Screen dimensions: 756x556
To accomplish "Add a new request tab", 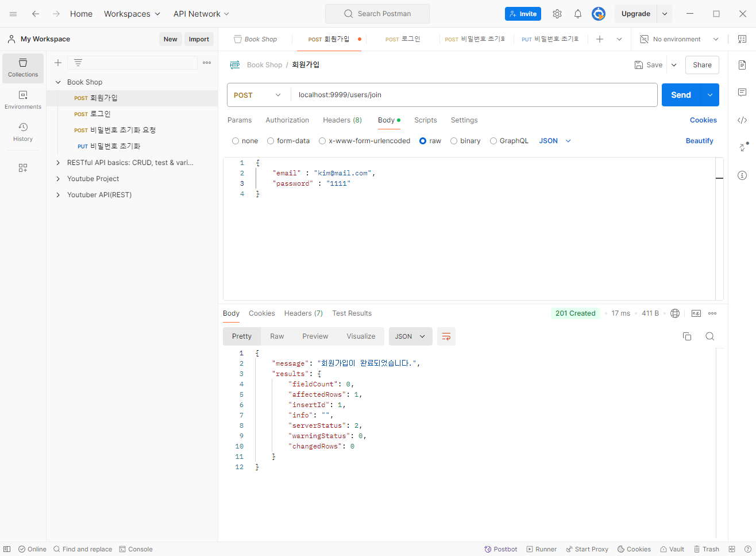I will point(600,39).
